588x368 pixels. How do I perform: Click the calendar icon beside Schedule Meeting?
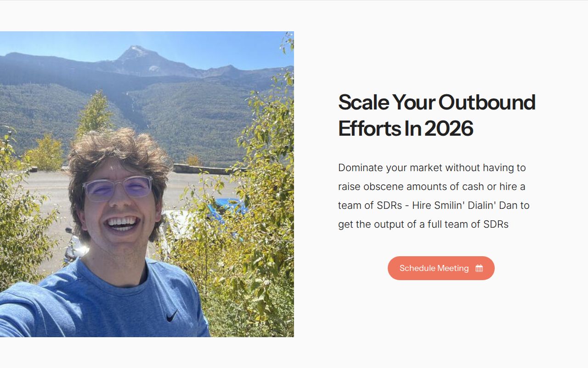479,268
